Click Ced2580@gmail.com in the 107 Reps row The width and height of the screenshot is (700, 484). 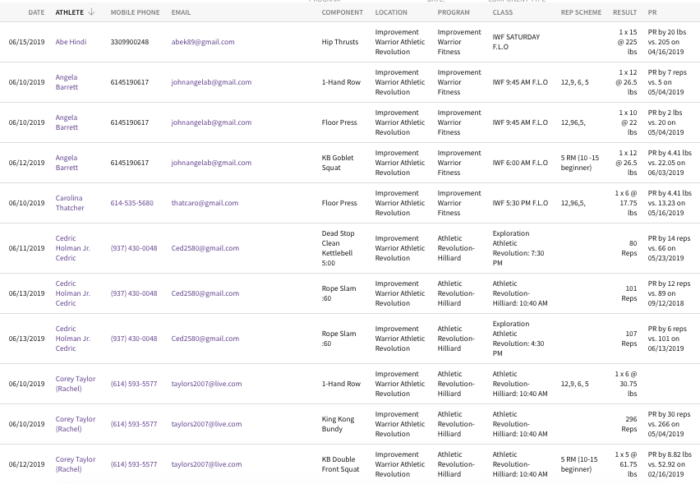[205, 338]
